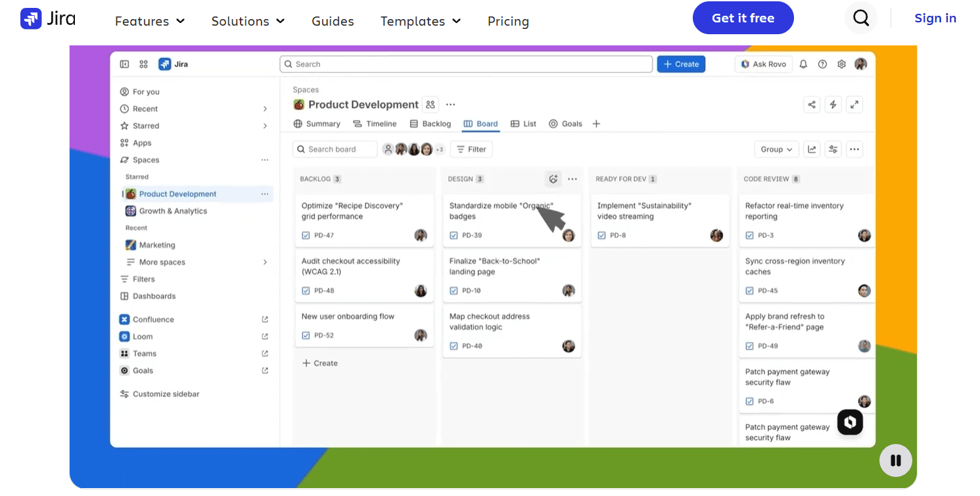The height and width of the screenshot is (496, 980).
Task: Open the "New user onboarding flow" card
Action: tap(364, 326)
